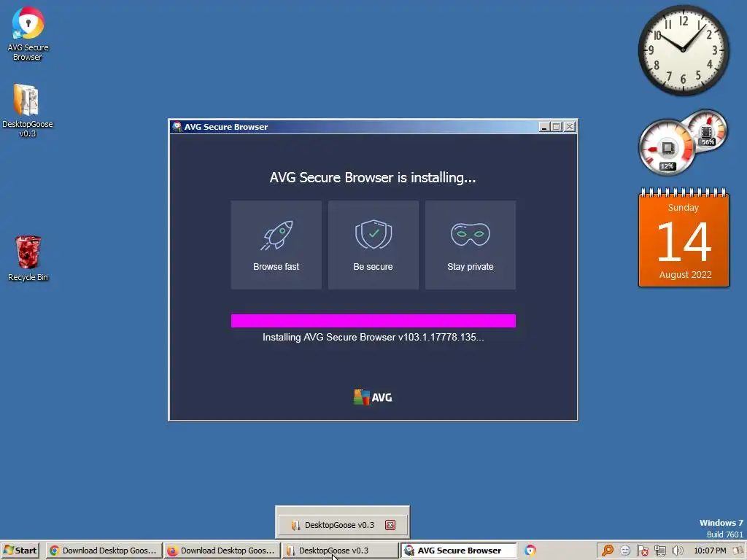Click the analog clock desktop gadget
The height and width of the screenshot is (560, 747).
click(683, 50)
